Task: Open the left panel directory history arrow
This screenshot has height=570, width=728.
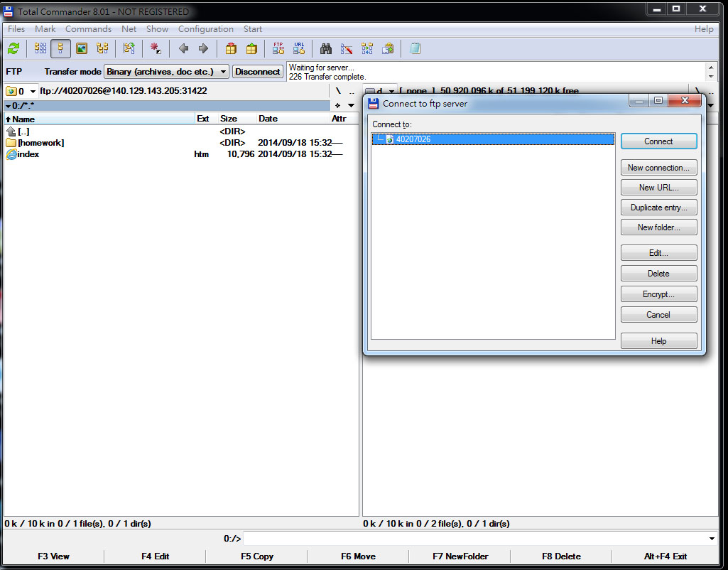Action: [351, 105]
